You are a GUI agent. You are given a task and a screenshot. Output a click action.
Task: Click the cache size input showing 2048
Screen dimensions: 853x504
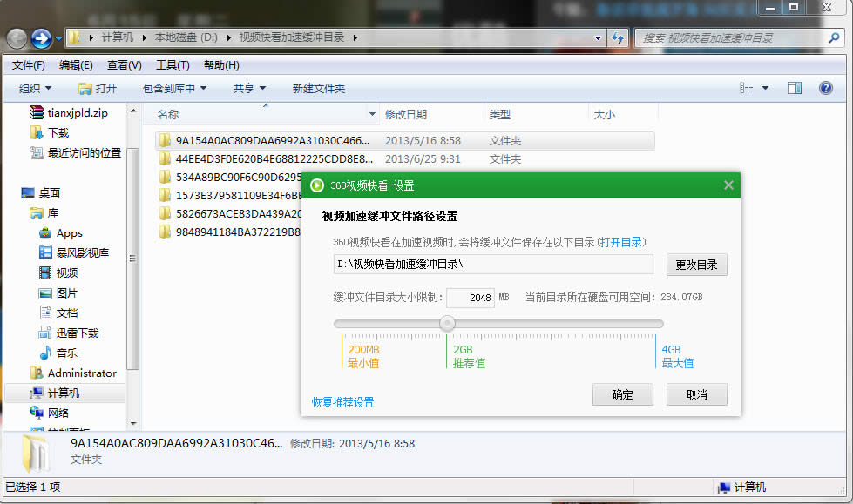click(471, 297)
